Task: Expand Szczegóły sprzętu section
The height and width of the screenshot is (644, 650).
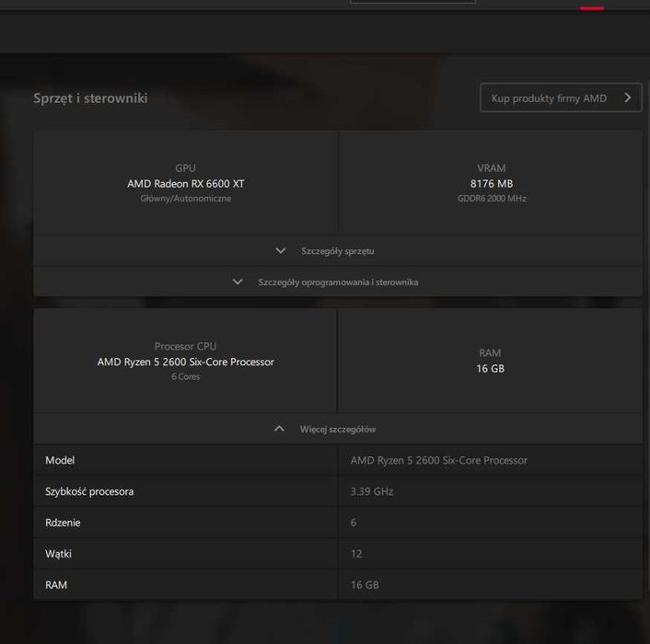Action: [338, 251]
